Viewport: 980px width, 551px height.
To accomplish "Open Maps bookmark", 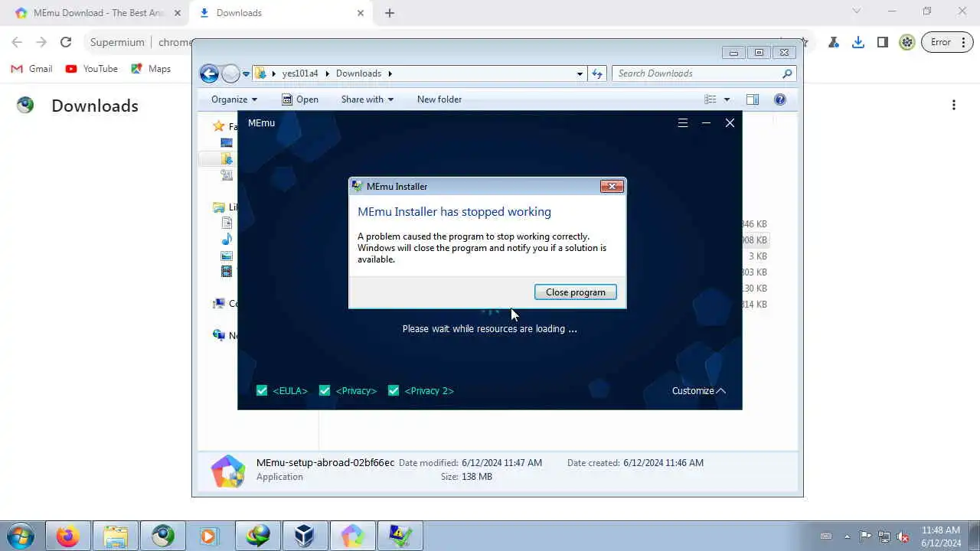I will tap(151, 69).
